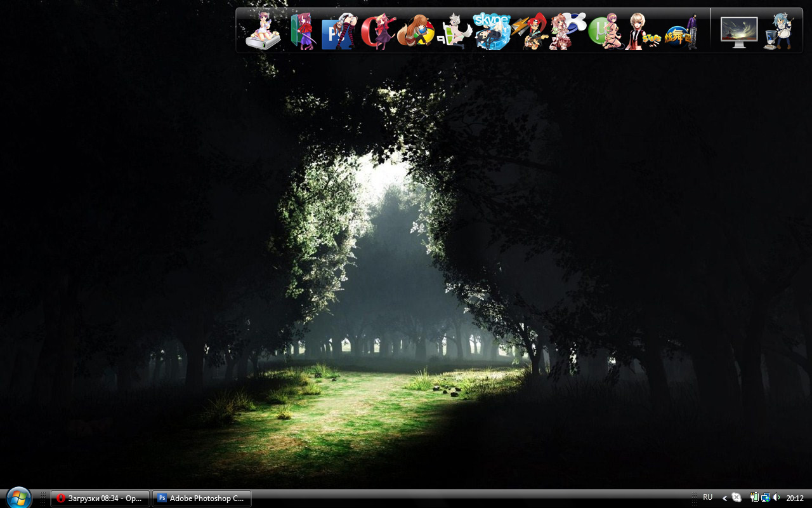This screenshot has width=812, height=508.
Task: Launch Winamp lightning bolt dock icon
Action: click(530, 31)
